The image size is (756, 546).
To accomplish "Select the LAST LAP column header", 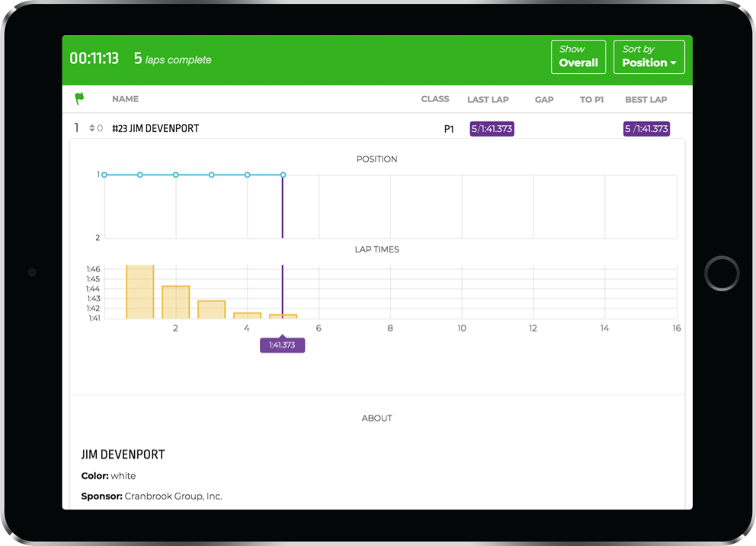I will coord(488,99).
